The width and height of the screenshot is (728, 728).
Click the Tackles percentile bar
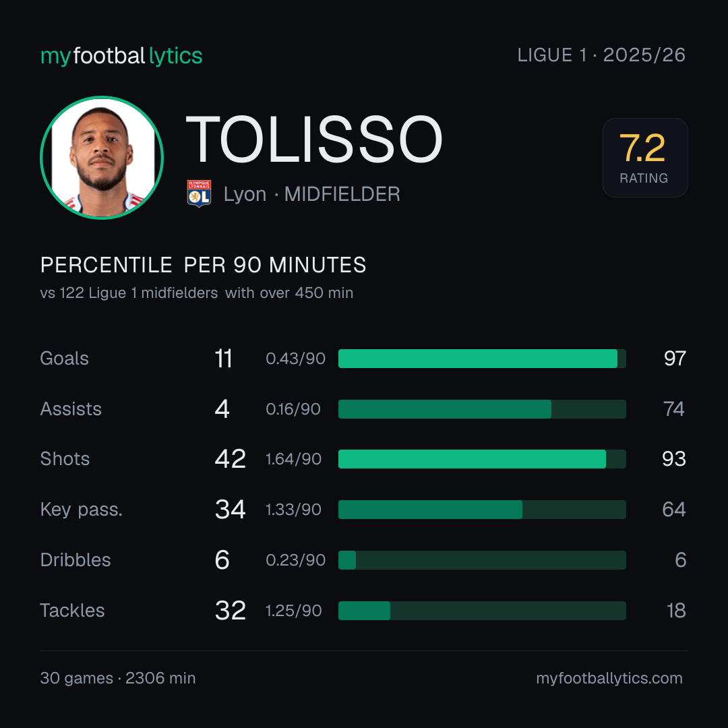(x=482, y=611)
